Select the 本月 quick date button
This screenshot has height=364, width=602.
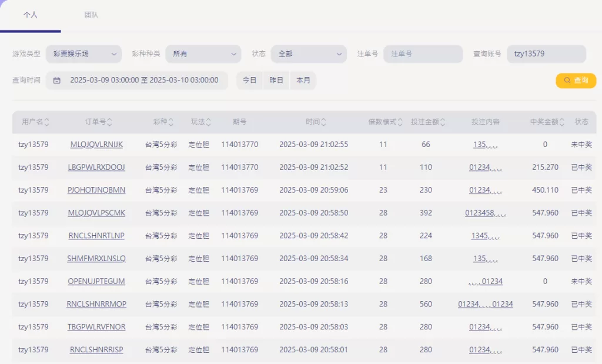click(x=303, y=80)
